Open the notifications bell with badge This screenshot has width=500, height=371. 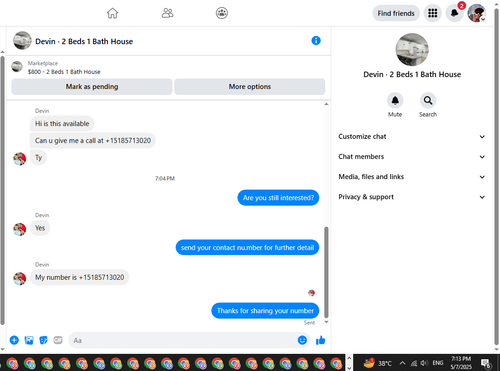point(454,13)
